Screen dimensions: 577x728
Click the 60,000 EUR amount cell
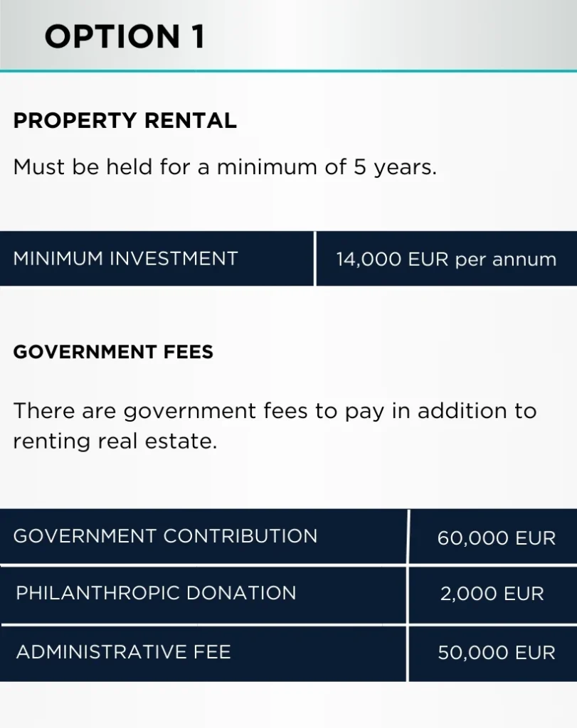pyautogui.click(x=493, y=536)
